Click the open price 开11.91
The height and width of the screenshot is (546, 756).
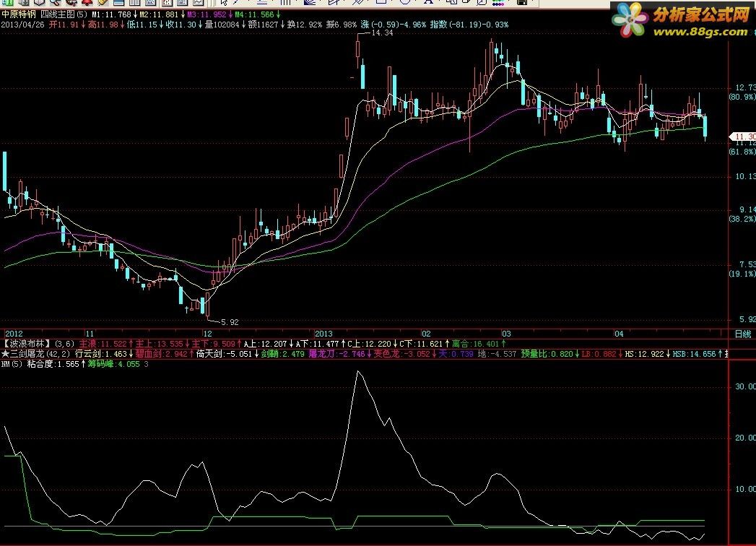64,24
